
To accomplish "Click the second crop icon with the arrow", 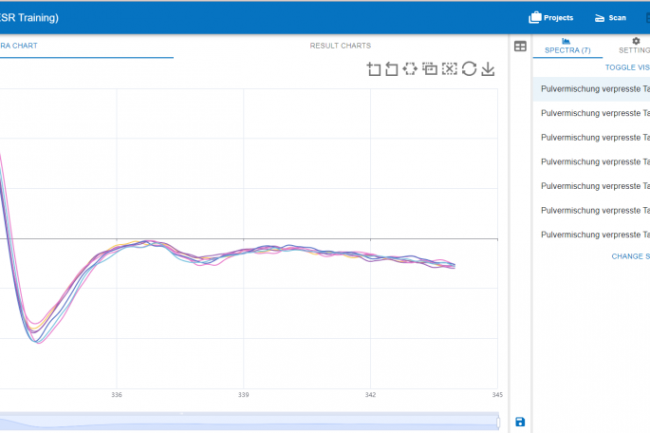I will coord(392,69).
